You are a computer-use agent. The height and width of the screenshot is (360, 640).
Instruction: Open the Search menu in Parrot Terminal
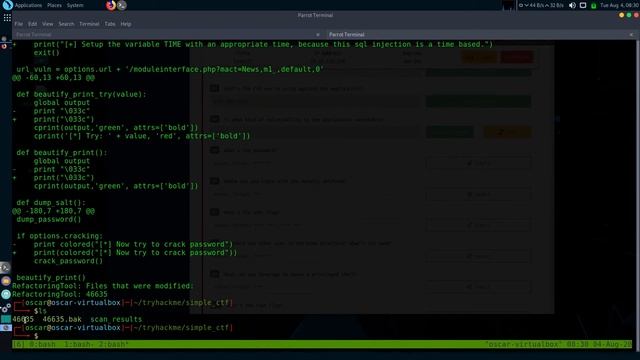[x=66, y=24]
